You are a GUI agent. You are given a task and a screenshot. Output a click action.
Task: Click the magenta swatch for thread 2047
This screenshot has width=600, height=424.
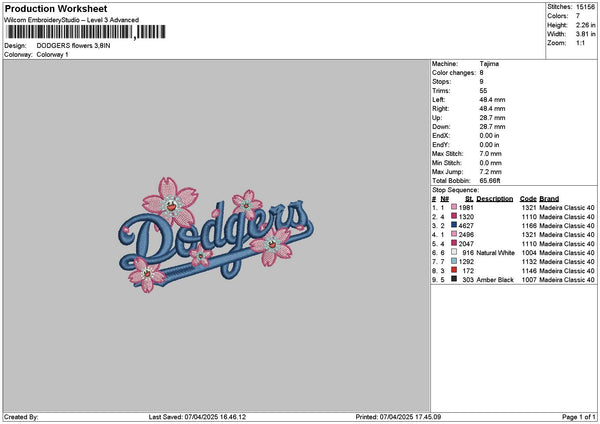(454, 243)
